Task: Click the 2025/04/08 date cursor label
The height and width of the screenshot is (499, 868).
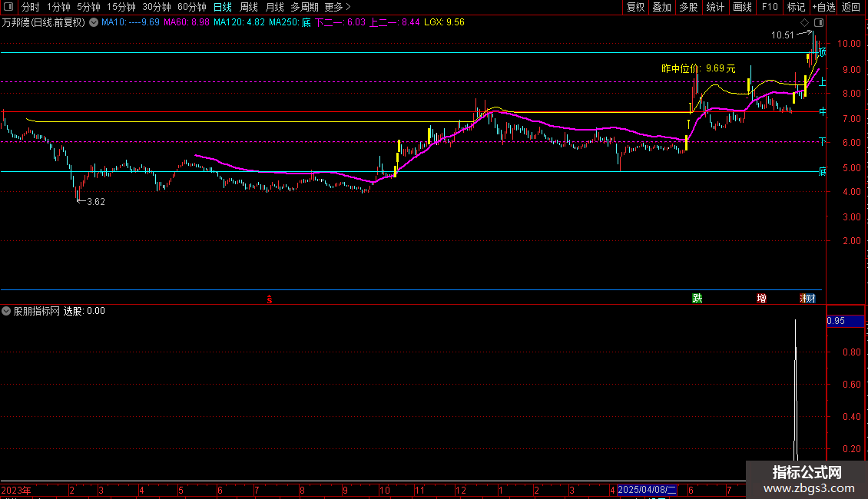Action: pos(647,490)
